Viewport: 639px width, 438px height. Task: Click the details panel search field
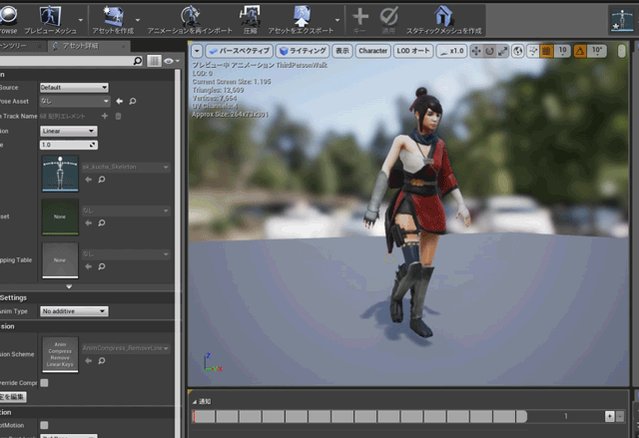coord(65,61)
